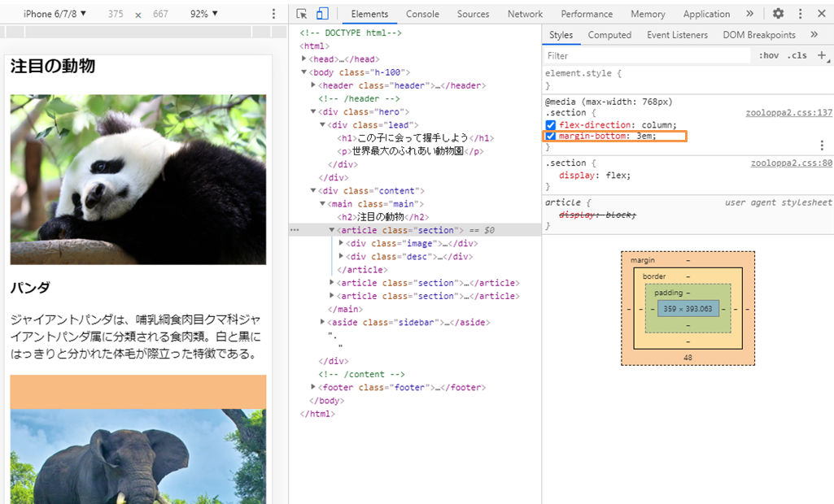This screenshot has height=504, width=834.
Task: Switch to the Console tab
Action: [422, 14]
